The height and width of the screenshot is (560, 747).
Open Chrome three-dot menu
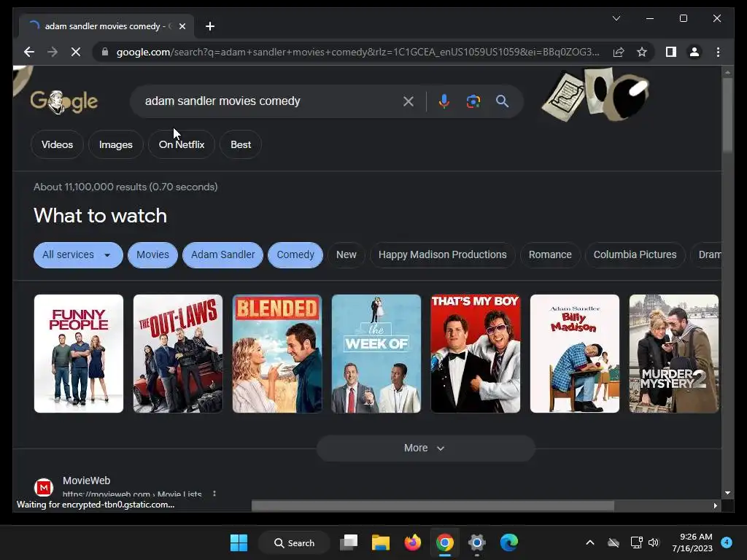(x=718, y=52)
